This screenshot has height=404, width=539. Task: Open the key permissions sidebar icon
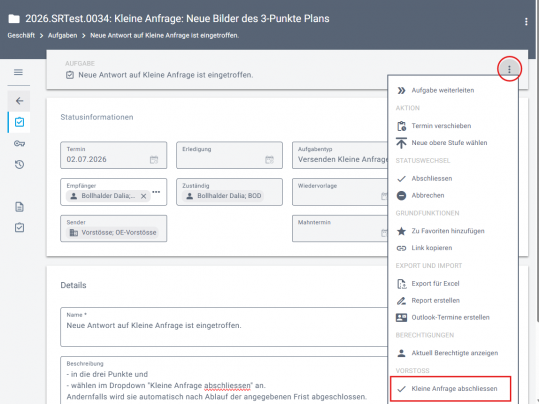[x=19, y=143]
